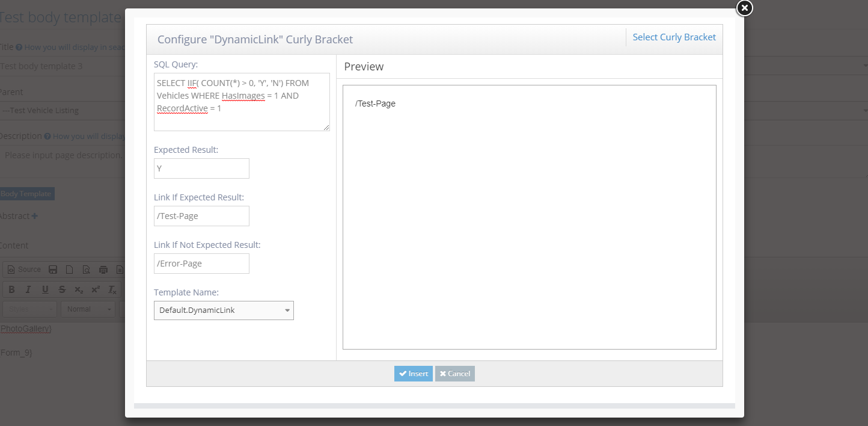This screenshot has width=868, height=426.
Task: Expand the Abstract section plus icon
Action: pyautogui.click(x=34, y=216)
